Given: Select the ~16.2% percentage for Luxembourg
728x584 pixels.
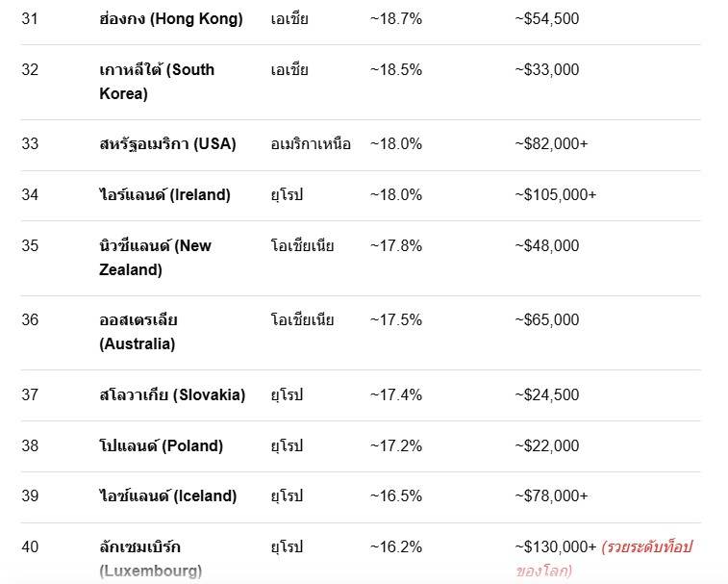Looking at the screenshot, I should coord(396,547).
